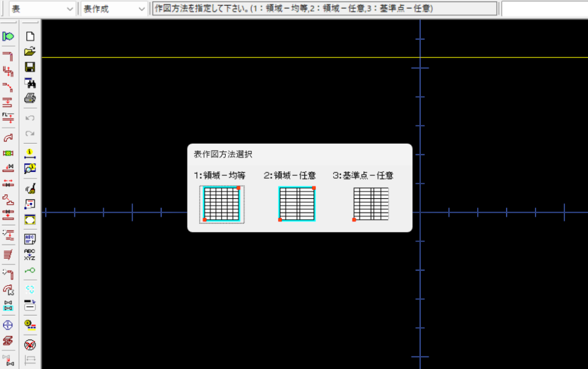Click the green valve fitting icon

pos(9,153)
